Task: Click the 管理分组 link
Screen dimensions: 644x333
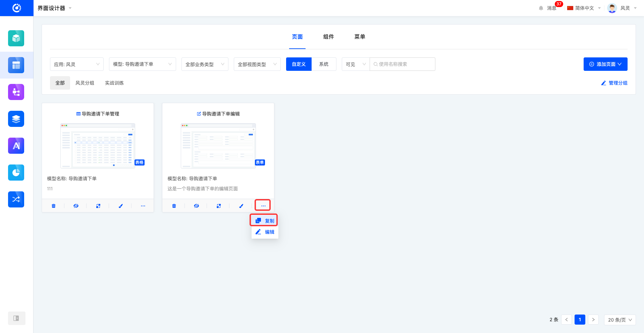Action: coord(614,83)
